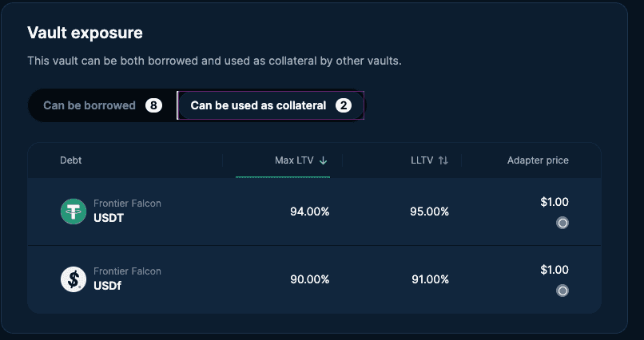Click the USDf token icon
This screenshot has height=340, width=644.
[74, 279]
